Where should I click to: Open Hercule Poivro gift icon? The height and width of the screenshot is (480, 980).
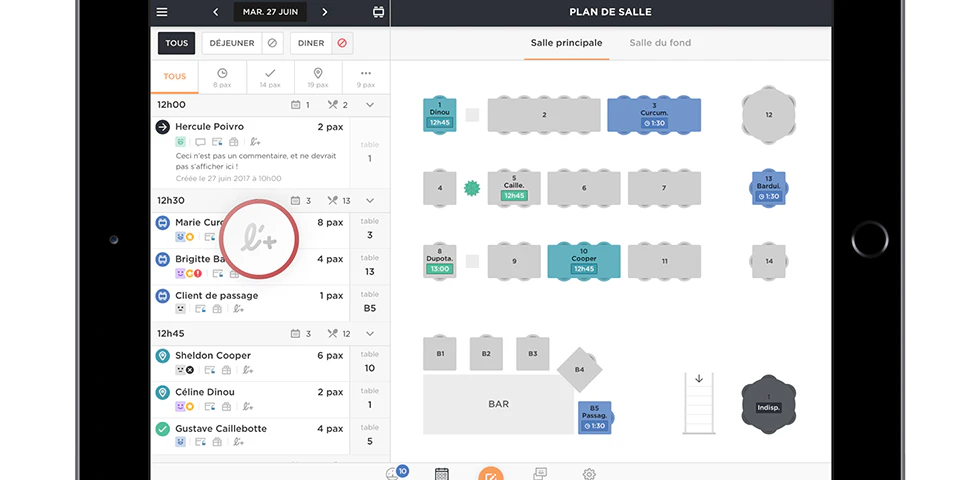pos(233,142)
